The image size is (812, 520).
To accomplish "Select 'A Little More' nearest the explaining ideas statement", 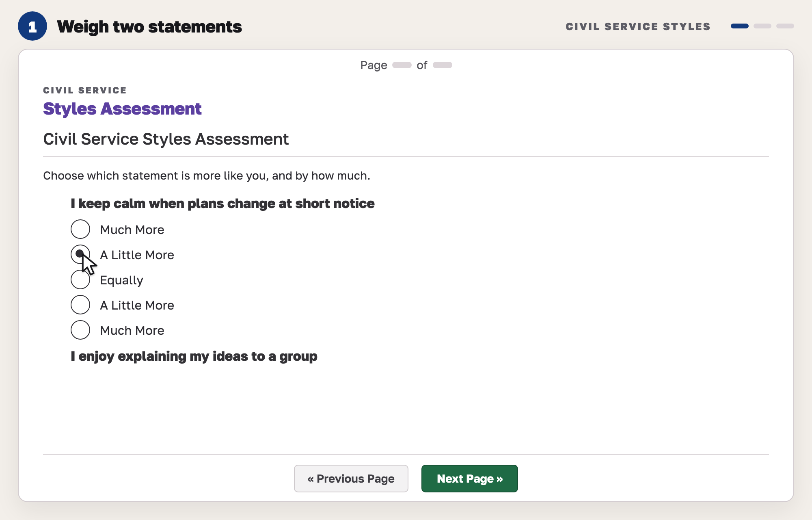I will [x=80, y=305].
